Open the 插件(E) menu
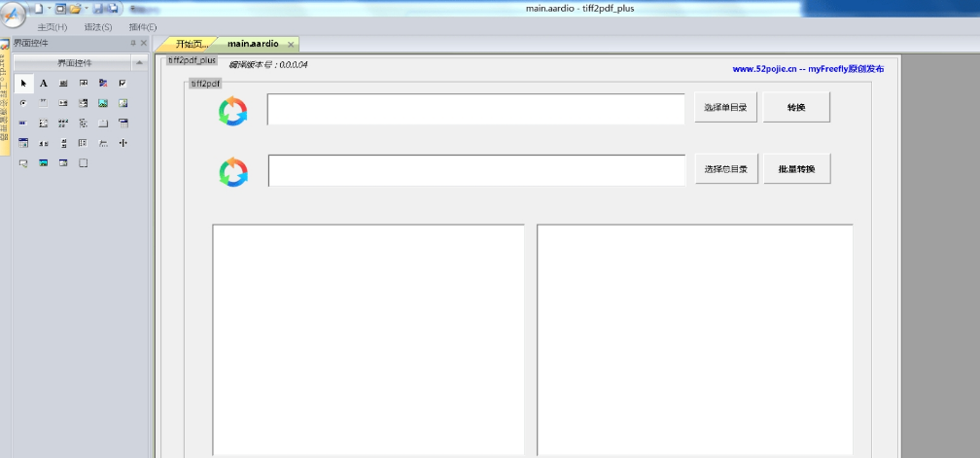The height and width of the screenshot is (458, 980). 143,27
